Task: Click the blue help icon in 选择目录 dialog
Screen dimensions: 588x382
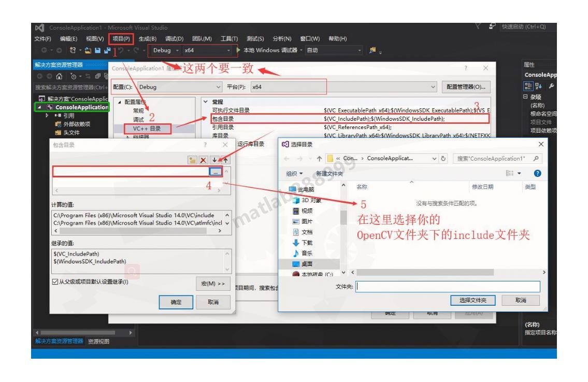Action: coord(537,173)
